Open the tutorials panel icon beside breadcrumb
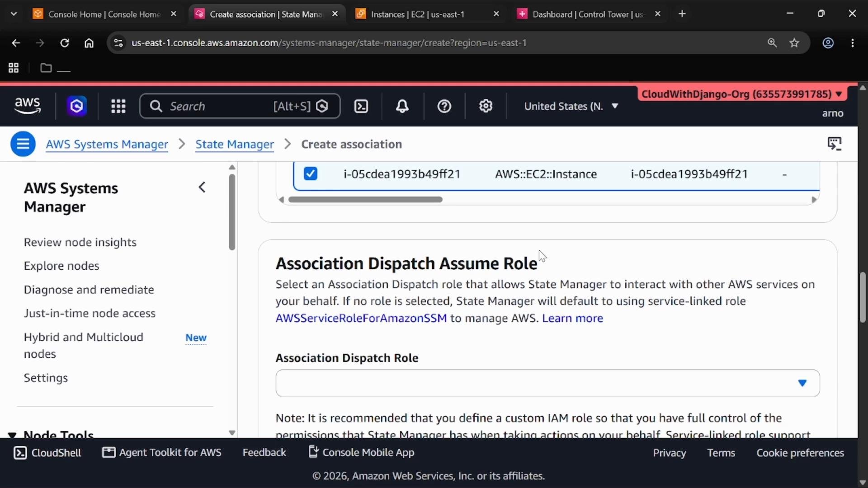Screen dimensions: 868x488 point(835,144)
